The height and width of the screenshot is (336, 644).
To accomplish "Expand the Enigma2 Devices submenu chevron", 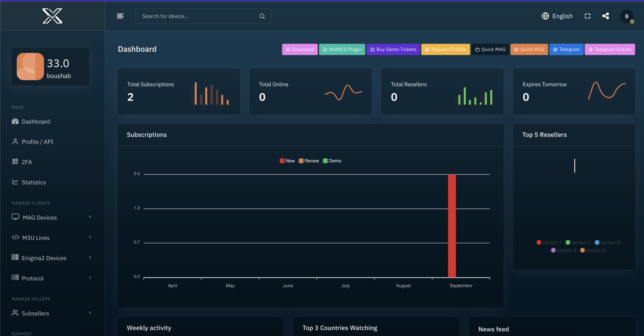I will pyautogui.click(x=90, y=257).
